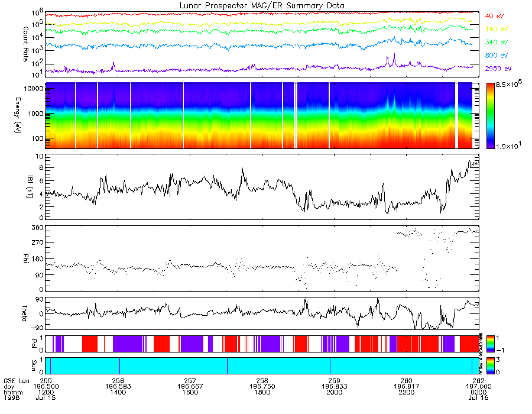
Task: Click the "270" Phi axis tick label
Action: (x=37, y=242)
